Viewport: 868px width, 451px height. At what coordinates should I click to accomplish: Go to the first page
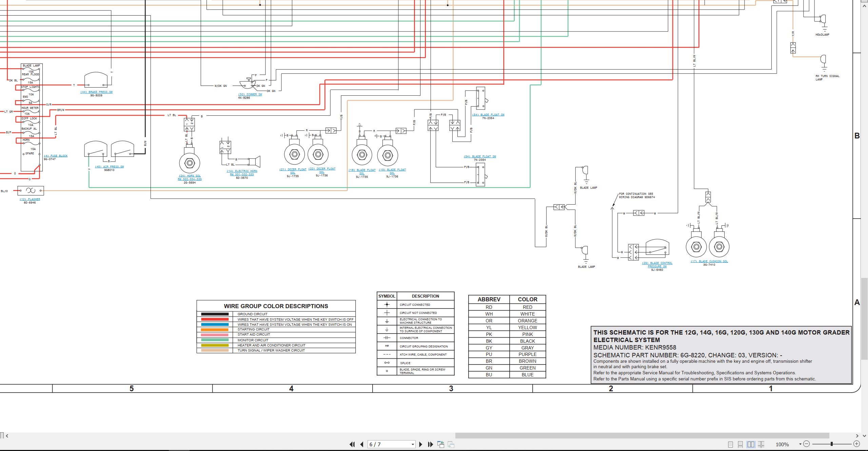[x=352, y=444]
